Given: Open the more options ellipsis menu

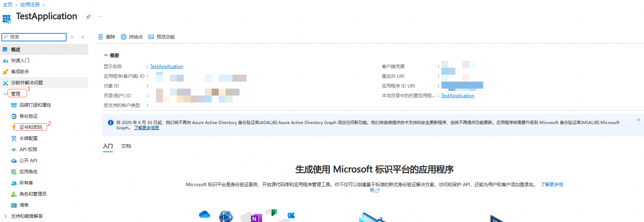Looking at the screenshot, I should pos(100,17).
